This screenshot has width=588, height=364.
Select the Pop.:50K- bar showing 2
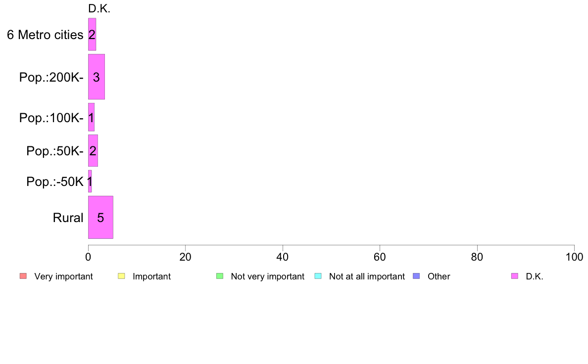93,150
